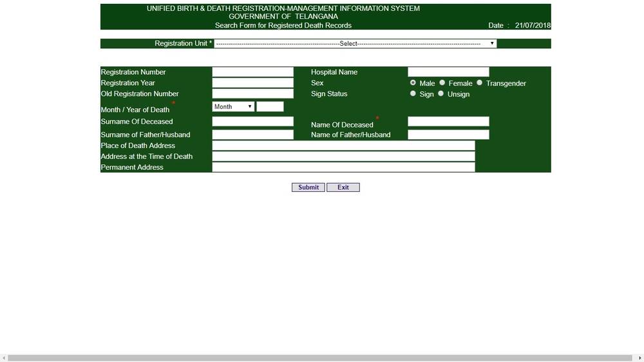Open the Month of Death dropdown
644x362 pixels.
233,107
